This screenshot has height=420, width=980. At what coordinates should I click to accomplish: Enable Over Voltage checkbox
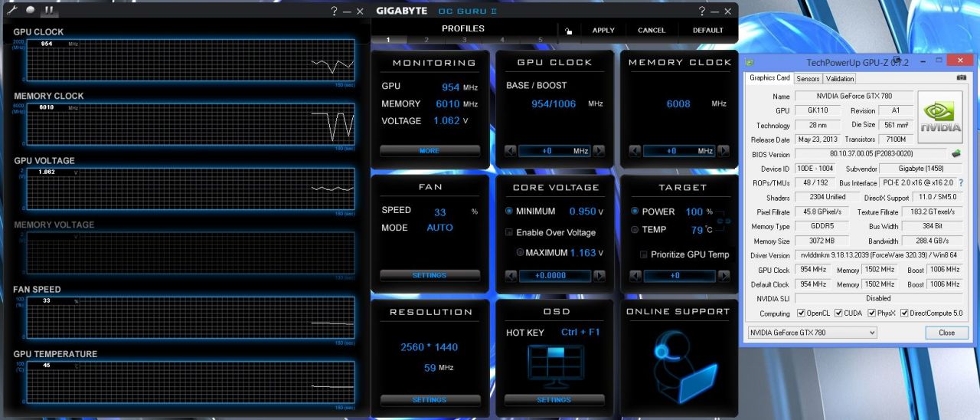[509, 232]
